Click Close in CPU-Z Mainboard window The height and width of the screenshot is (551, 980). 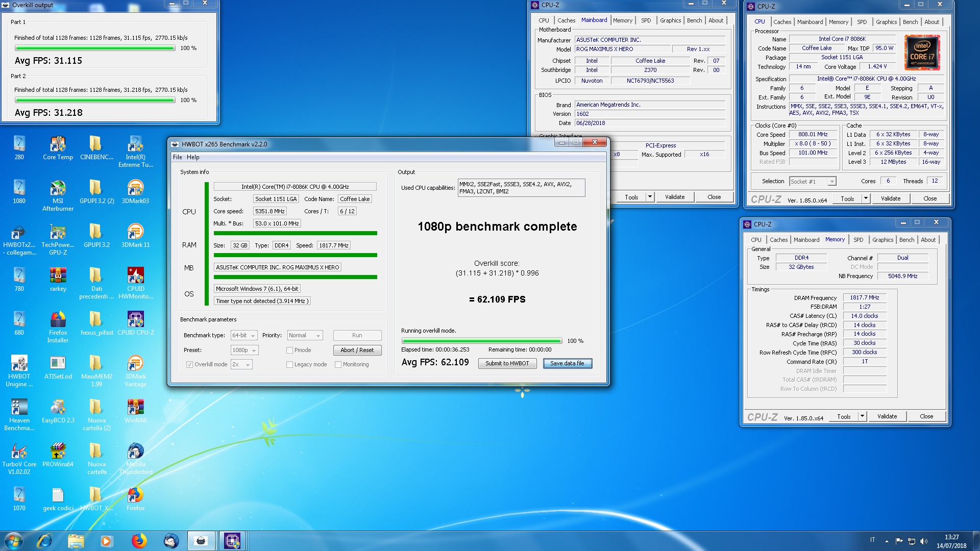(714, 197)
